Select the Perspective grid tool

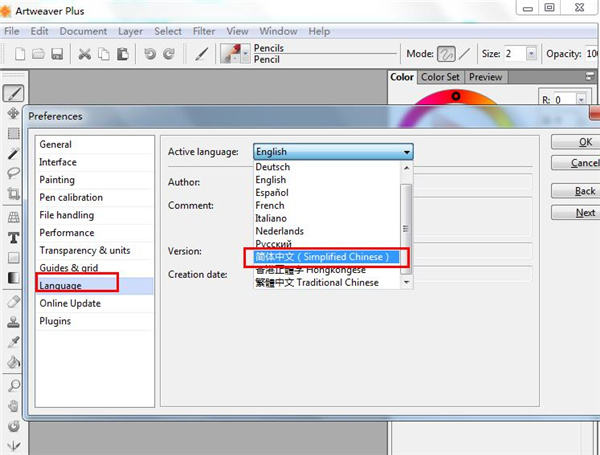13,217
